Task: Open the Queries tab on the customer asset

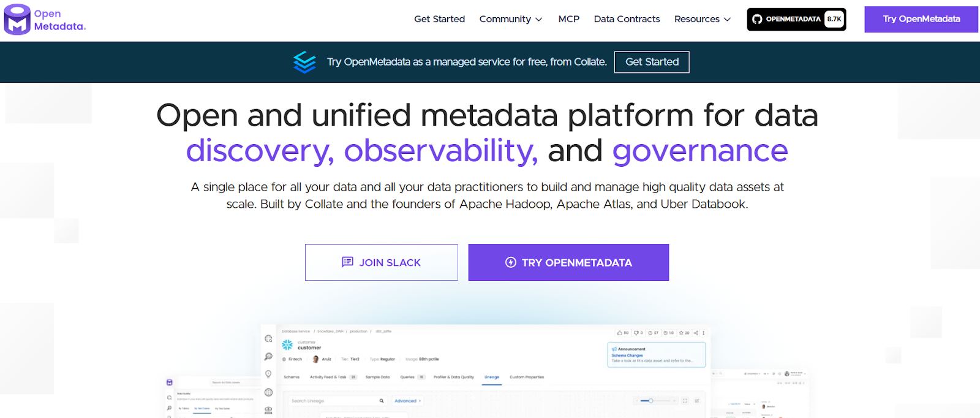Action: (407, 377)
